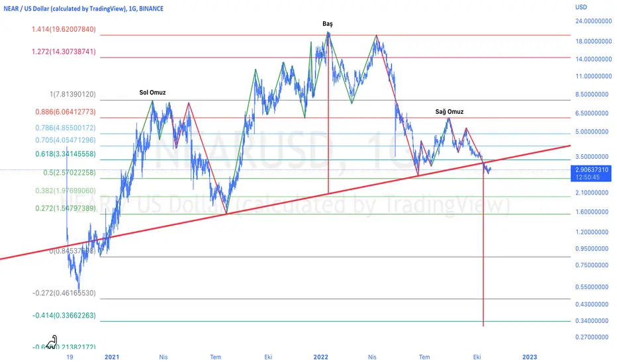This screenshot has height=364, width=617.
Task: Click the first Tem time axis label after 2021
Action: 215,357
